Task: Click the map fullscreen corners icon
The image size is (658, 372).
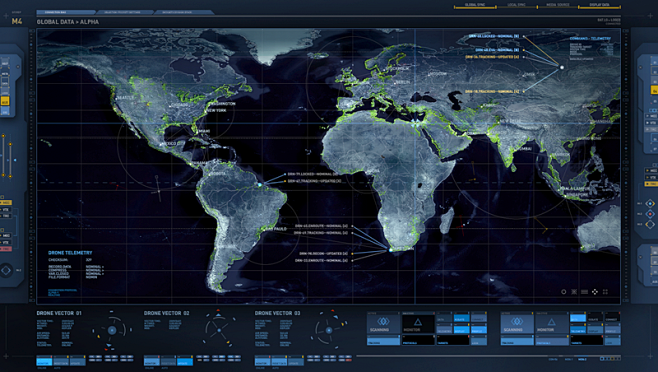Action: (605, 292)
